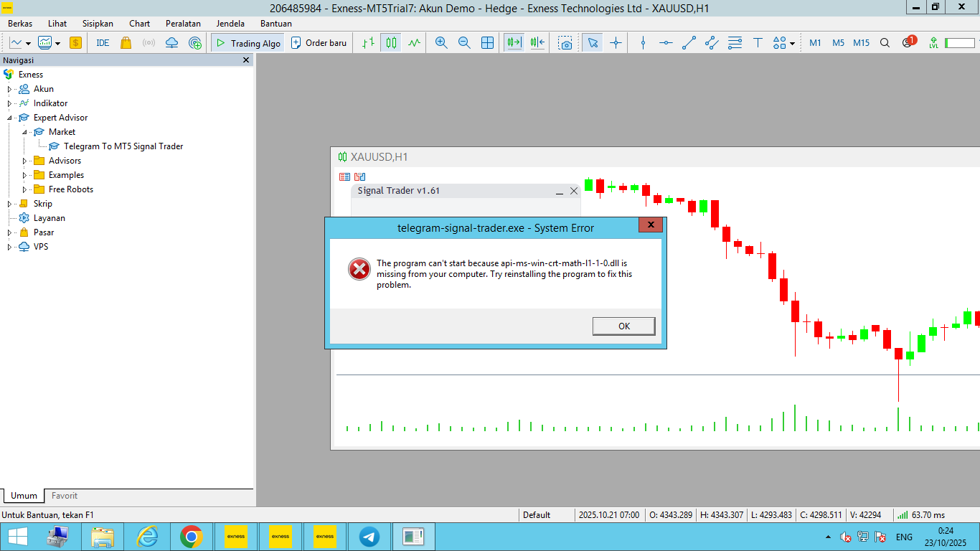Expand the Free Robots folder
Viewport: 980px width, 551px height.
[24, 189]
